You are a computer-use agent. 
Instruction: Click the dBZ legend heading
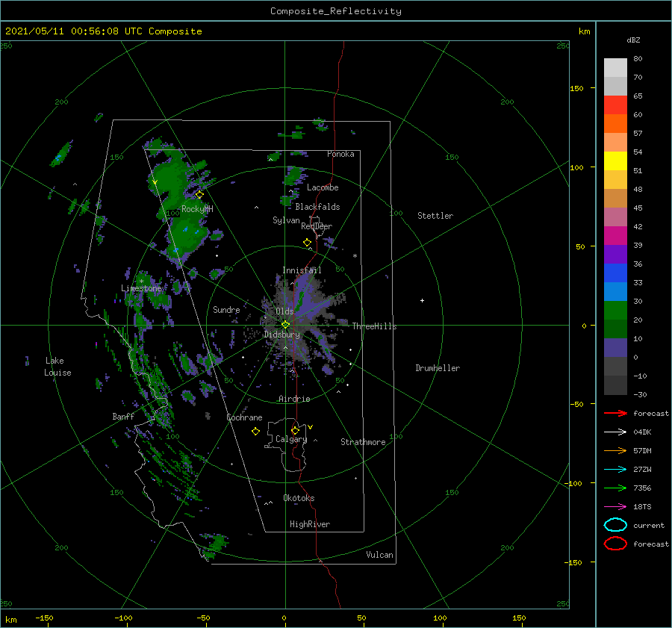coord(633,40)
